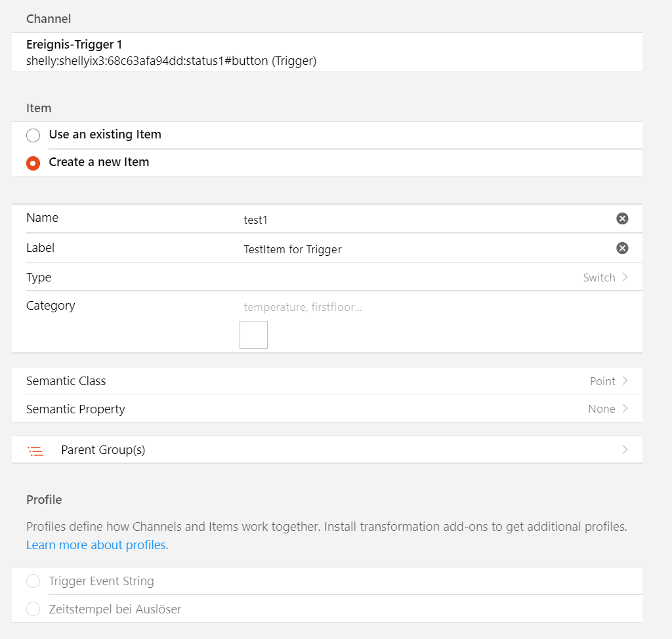Clear the Label field with the X icon

(622, 248)
